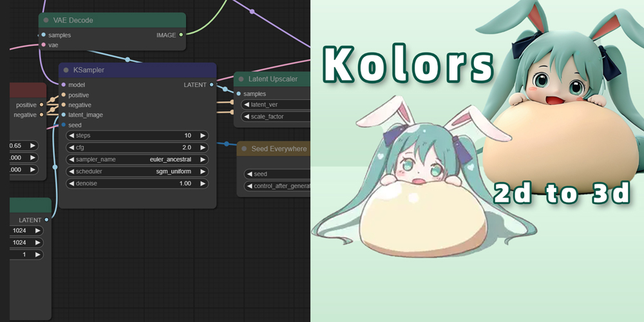
Task: Click the positive output socket on left node
Action: [x=41, y=105]
